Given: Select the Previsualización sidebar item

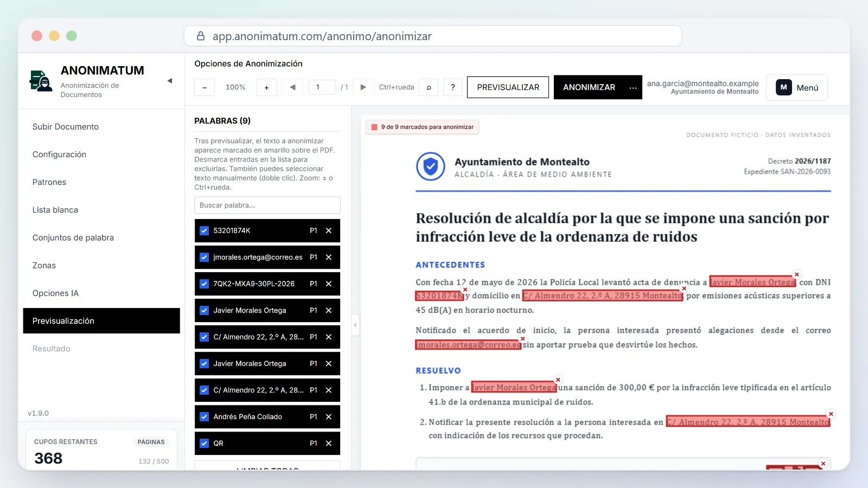Looking at the screenshot, I should [101, 321].
